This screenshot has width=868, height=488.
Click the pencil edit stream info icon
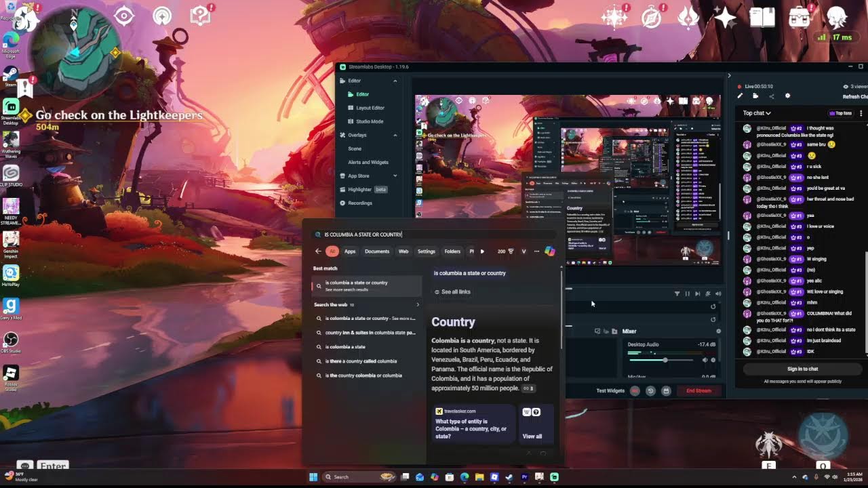[740, 96]
